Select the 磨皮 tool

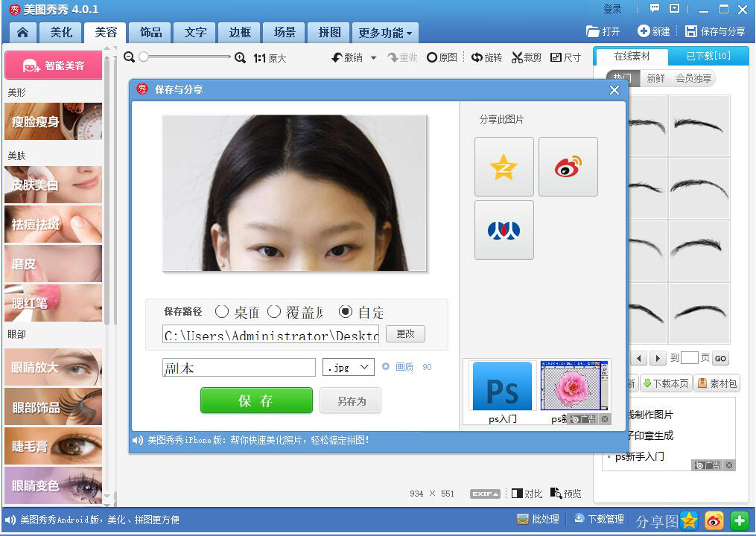click(x=54, y=264)
